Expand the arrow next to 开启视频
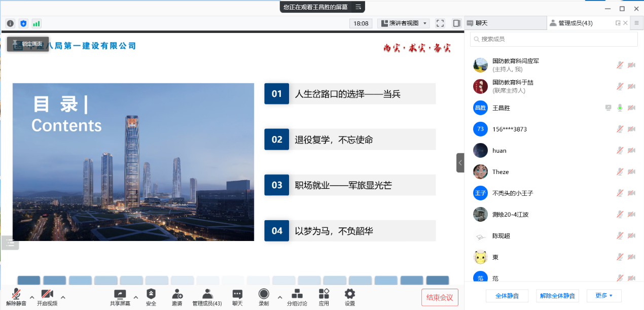This screenshot has height=310, width=644. pos(63,297)
